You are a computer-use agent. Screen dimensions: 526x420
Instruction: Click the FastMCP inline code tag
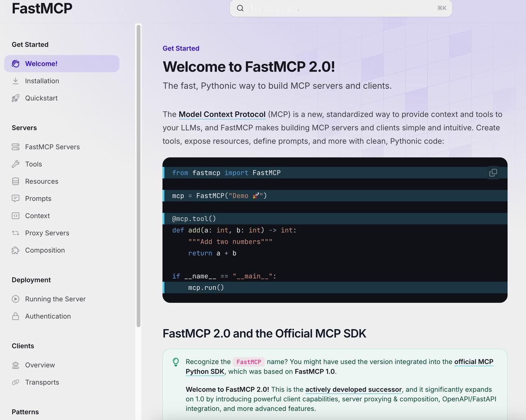point(249,362)
